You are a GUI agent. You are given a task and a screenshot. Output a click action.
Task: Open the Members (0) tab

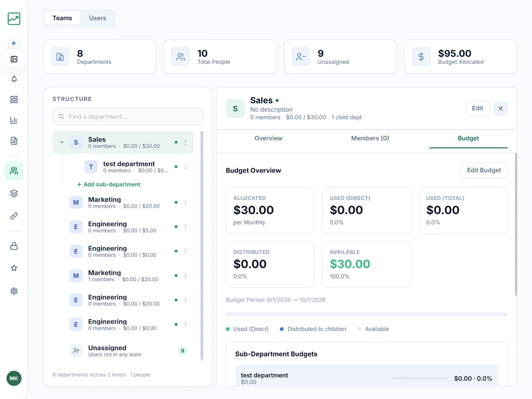[x=370, y=138]
